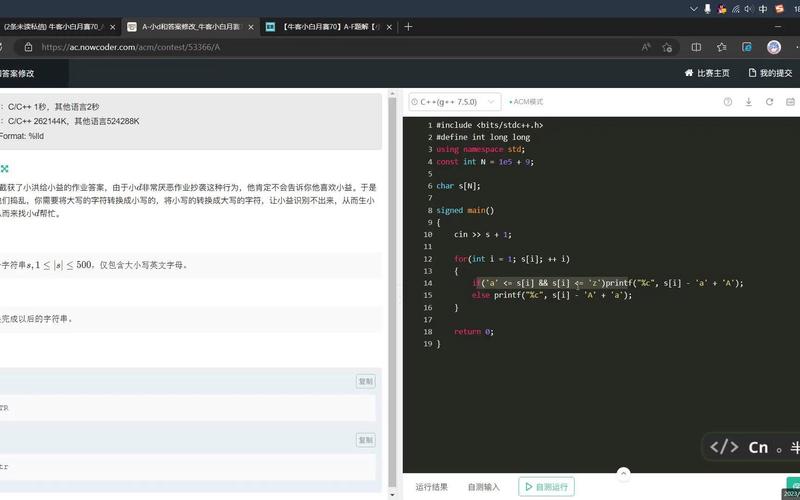Click the '#define int long long' line

(483, 137)
